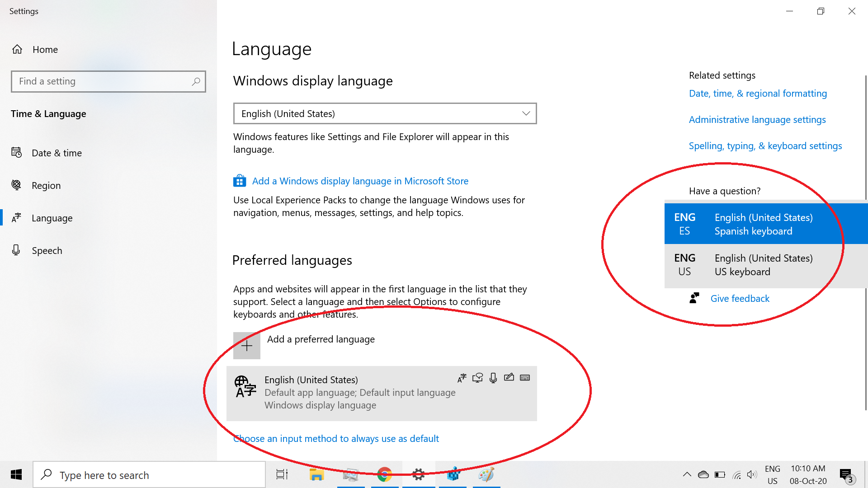Open Google Chrome from taskbar
Screen dimensions: 868x488
tap(385, 474)
